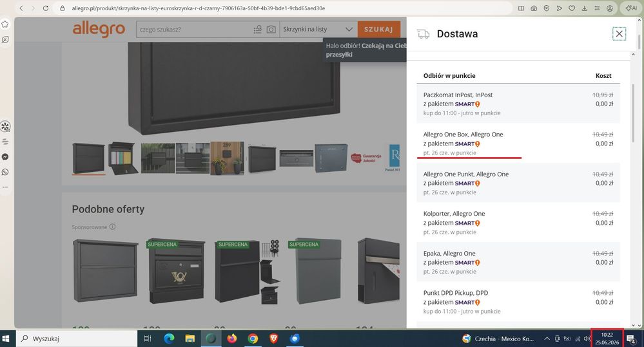Open the Aria leaf icon in sidebar

click(x=5, y=40)
